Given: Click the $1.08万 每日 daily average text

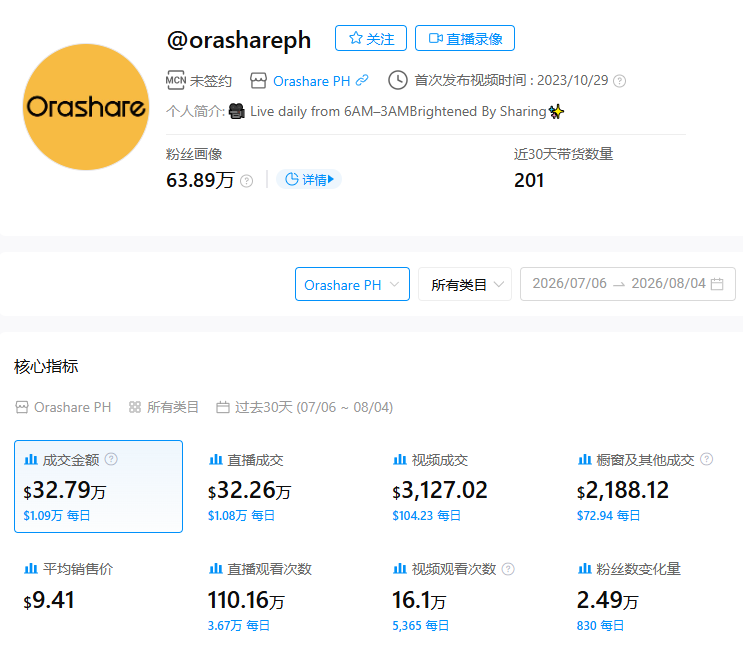Looking at the screenshot, I should point(241,516).
